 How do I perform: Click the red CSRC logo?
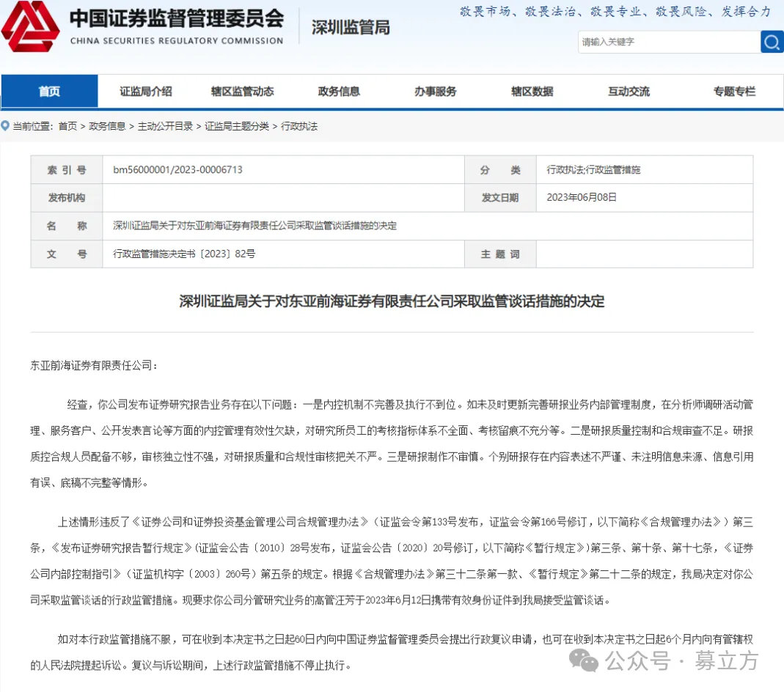pyautogui.click(x=30, y=26)
